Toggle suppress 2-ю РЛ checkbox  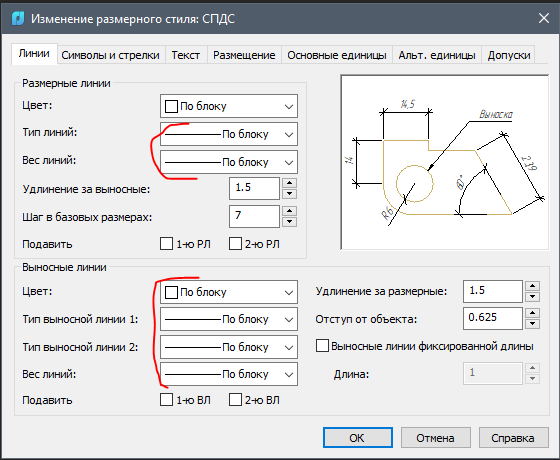point(235,244)
